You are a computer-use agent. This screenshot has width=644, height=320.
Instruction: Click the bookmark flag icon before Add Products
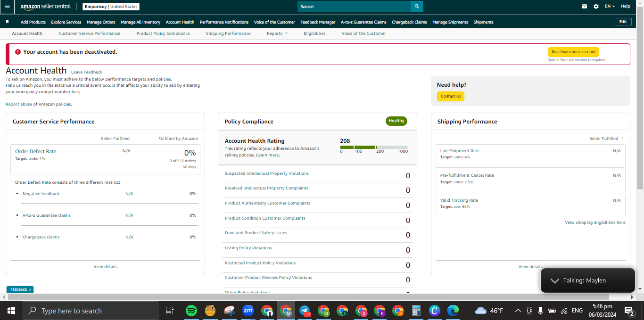(7, 22)
